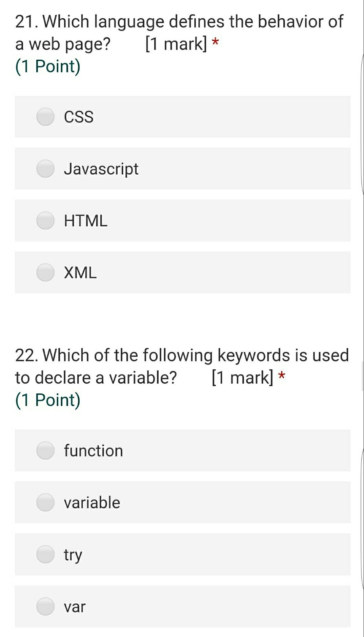The width and height of the screenshot is (364, 637).
Task: Select the function radio button
Action: pos(45,450)
